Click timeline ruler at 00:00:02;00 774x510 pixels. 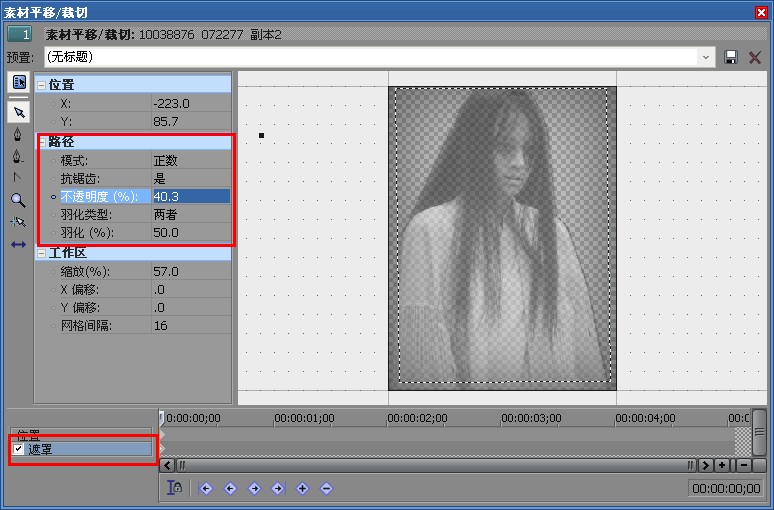[x=417, y=418]
